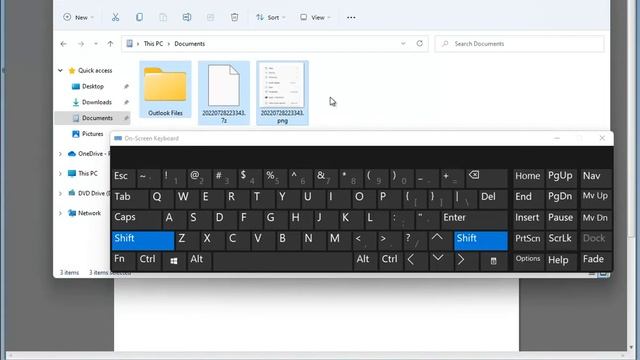Tap the Backspace key icon

pos(487,178)
